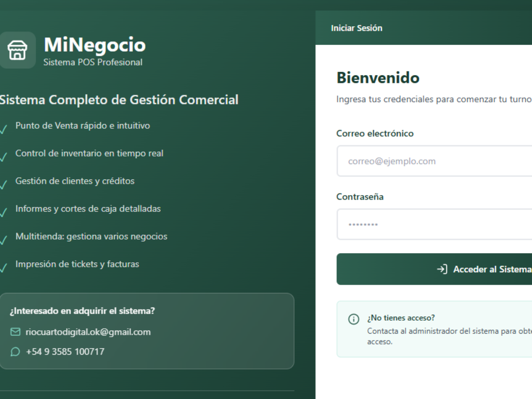Click the checkmark beside Impresión de tickets
The height and width of the screenshot is (399, 532).
click(3, 268)
